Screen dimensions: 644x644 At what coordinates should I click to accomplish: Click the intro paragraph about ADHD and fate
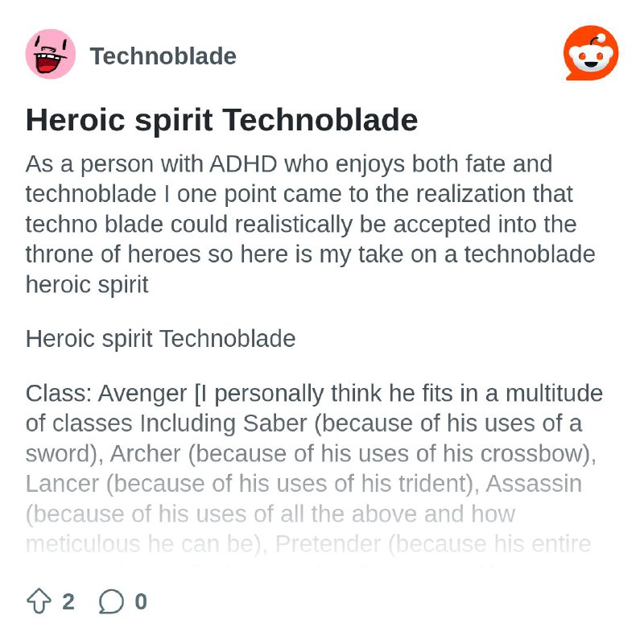click(x=310, y=224)
